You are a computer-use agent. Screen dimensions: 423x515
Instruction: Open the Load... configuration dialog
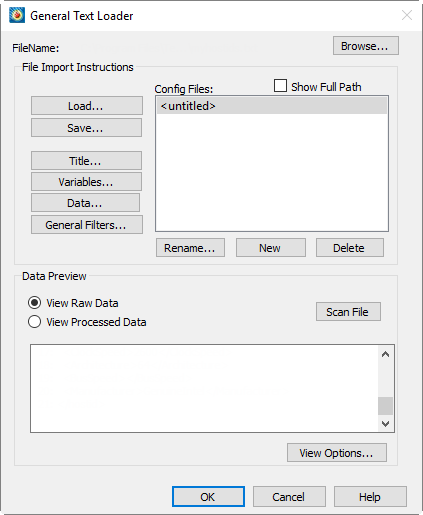click(x=87, y=106)
